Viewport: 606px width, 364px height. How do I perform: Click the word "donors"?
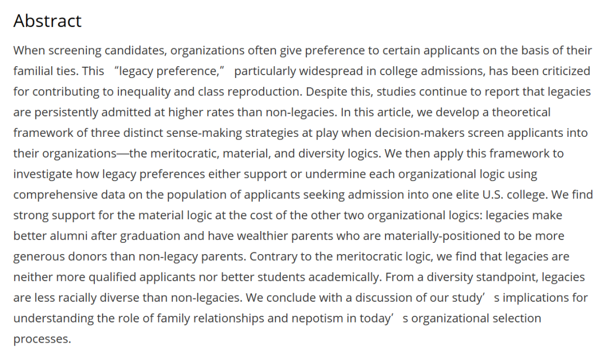[x=88, y=256]
